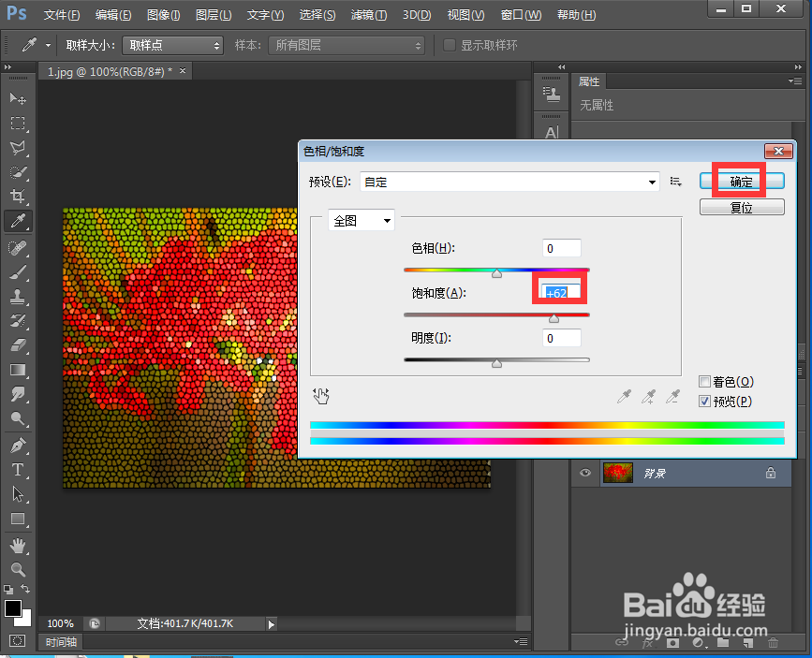
Task: Enable the 着色 colorize checkbox
Action: (x=704, y=382)
